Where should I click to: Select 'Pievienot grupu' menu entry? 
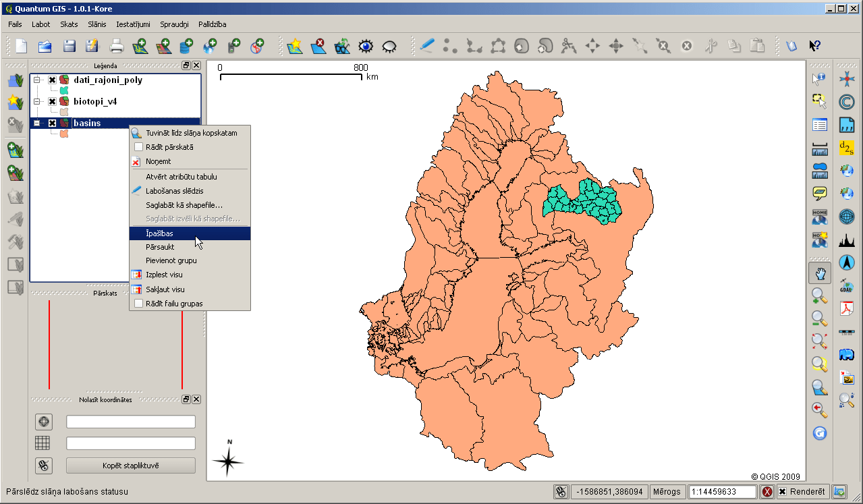tap(190, 260)
